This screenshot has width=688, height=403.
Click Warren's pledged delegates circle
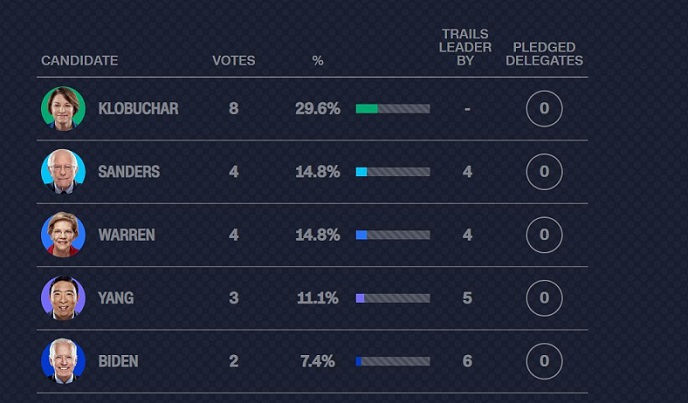544,234
